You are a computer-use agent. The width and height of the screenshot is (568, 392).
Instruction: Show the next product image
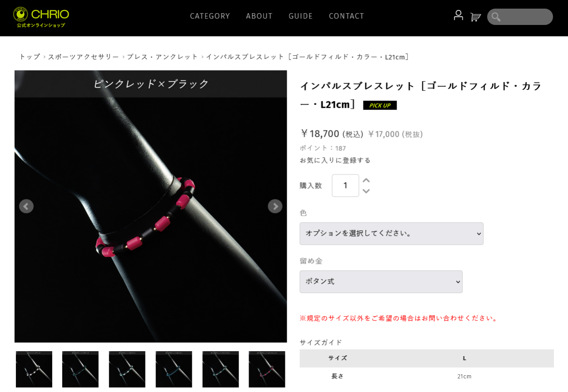[275, 206]
